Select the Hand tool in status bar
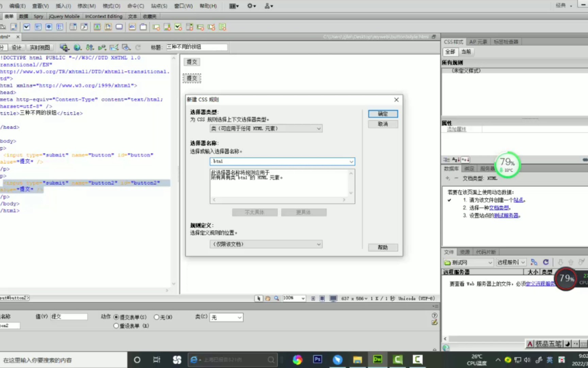The height and width of the screenshot is (368, 588). [x=268, y=298]
